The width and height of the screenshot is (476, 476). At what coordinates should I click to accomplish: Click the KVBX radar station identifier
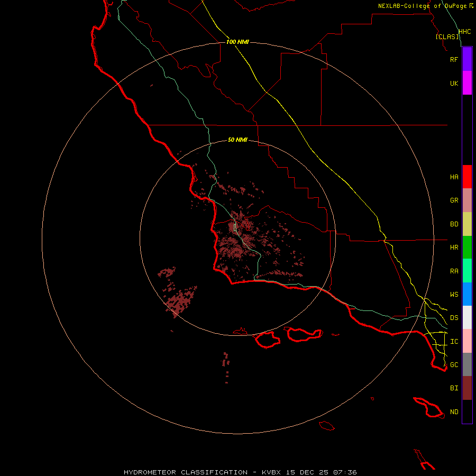tap(271, 472)
